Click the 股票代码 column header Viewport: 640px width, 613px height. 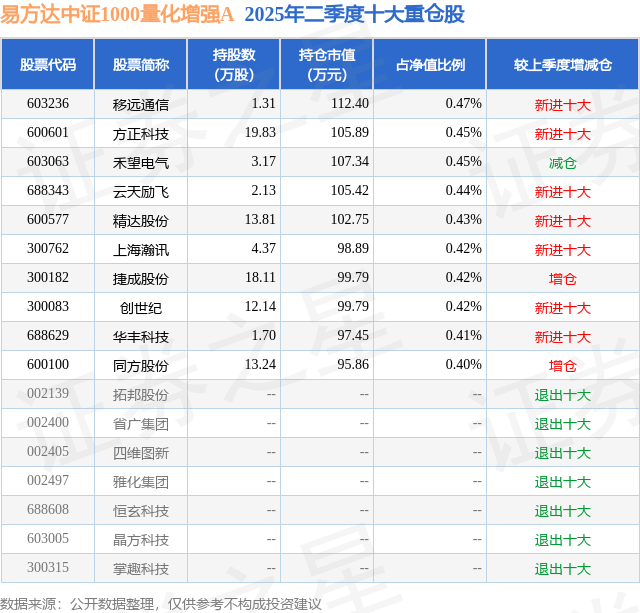click(48, 64)
